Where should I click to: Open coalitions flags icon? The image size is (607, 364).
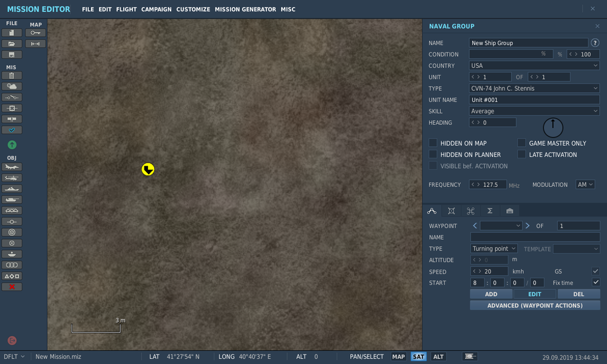pos(12,119)
